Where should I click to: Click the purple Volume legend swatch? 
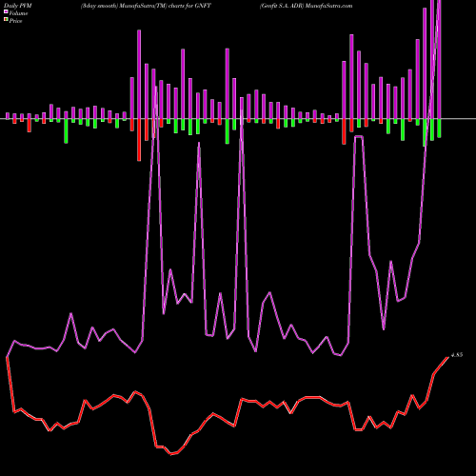click(x=6, y=12)
